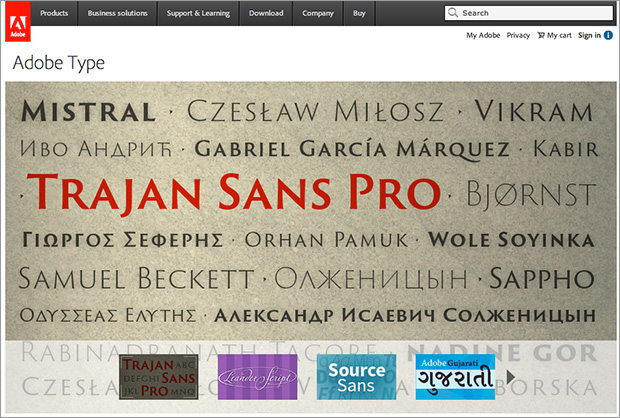
Task: Click the Wole Soyinka text
Action: [x=512, y=240]
